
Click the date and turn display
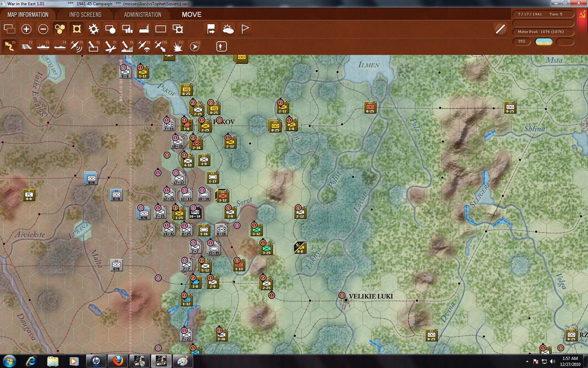[543, 14]
